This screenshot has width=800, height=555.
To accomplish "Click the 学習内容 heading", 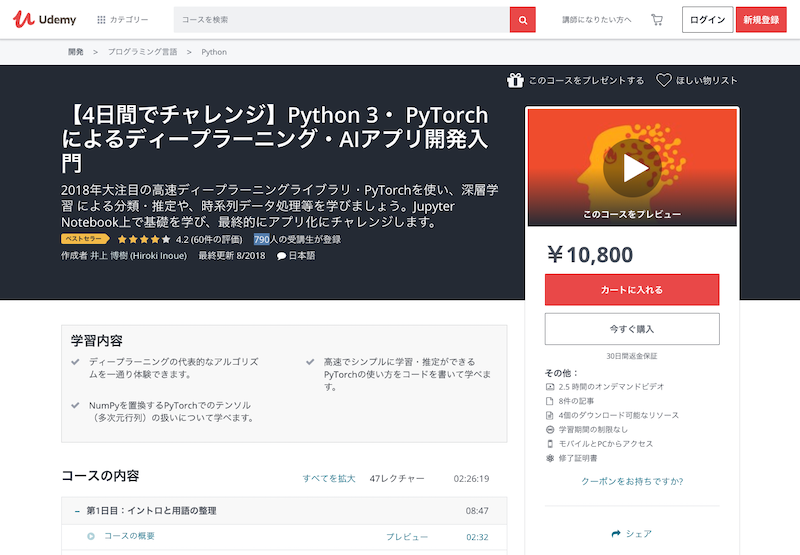I will pyautogui.click(x=97, y=341).
